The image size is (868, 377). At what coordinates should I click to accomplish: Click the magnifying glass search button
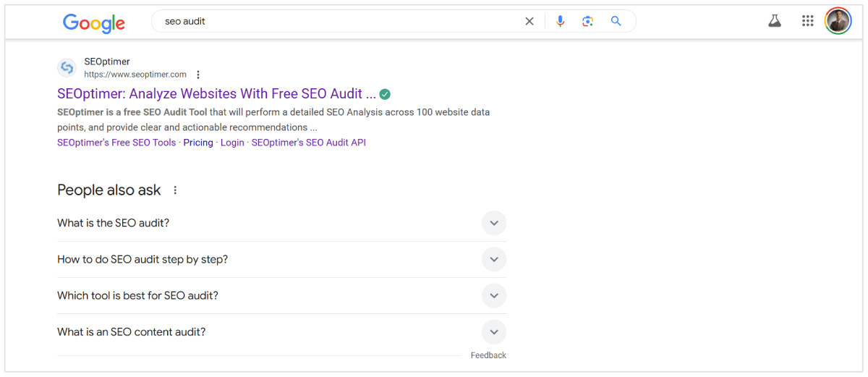pyautogui.click(x=616, y=22)
